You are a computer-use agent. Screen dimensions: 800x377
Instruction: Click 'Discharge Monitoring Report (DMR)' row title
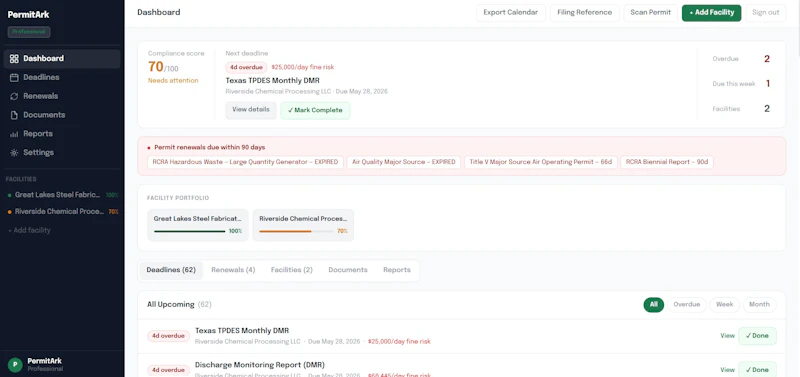click(260, 365)
